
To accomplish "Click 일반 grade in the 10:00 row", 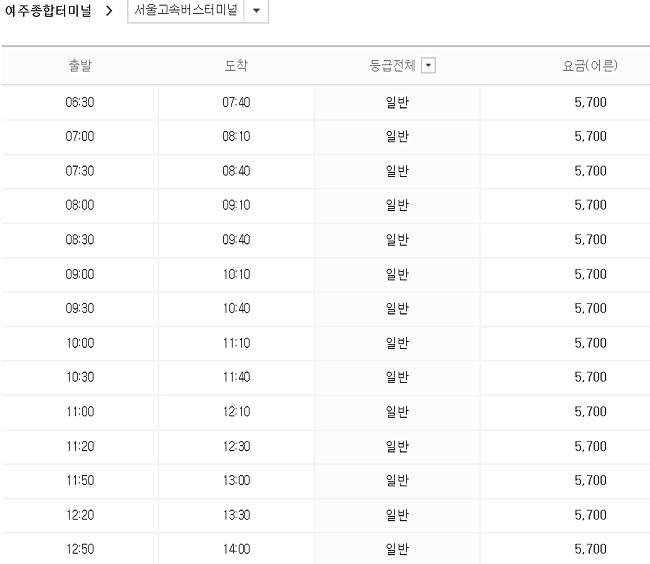I will 397,343.
